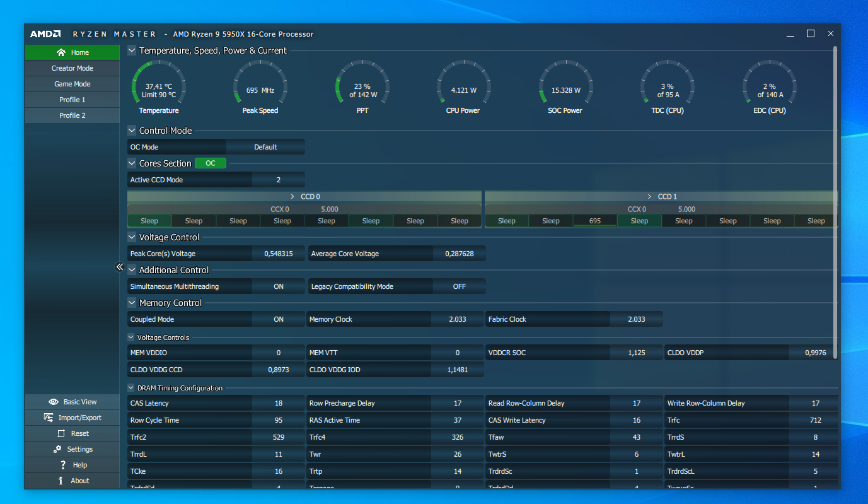Click the TDC (CPU) gauge dial
The image size is (868, 504).
pos(668,82)
